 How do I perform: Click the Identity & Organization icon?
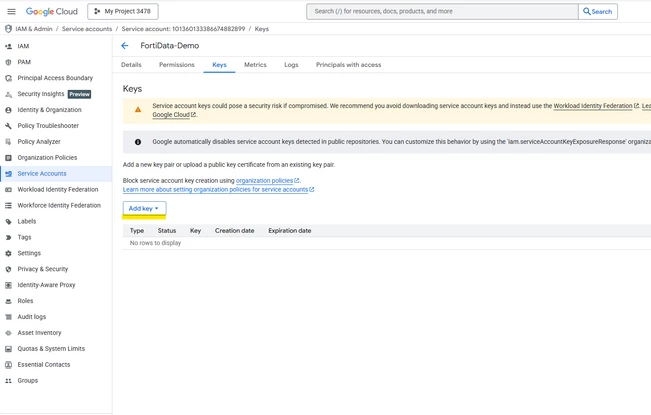click(8, 110)
